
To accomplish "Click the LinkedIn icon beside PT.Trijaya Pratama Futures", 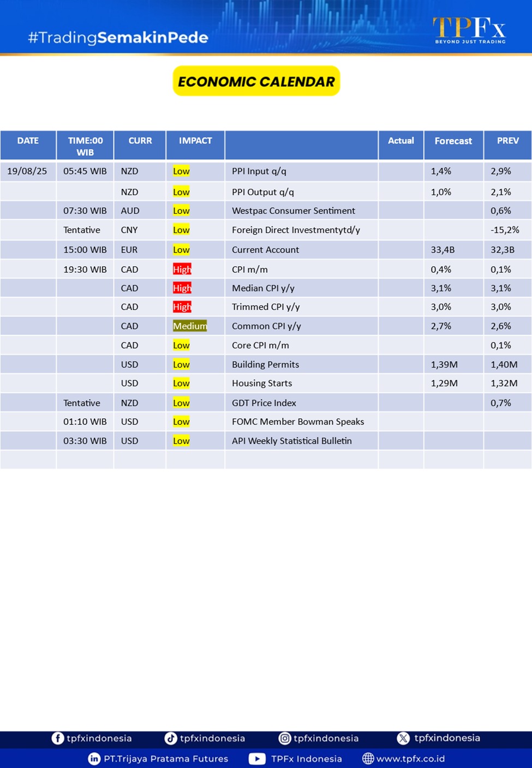I will coord(94,759).
